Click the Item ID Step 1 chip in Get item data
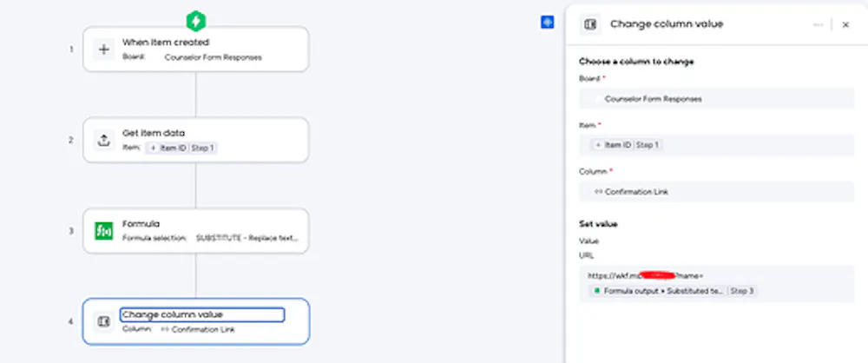Viewport: 868px width, 363px height. click(x=181, y=148)
